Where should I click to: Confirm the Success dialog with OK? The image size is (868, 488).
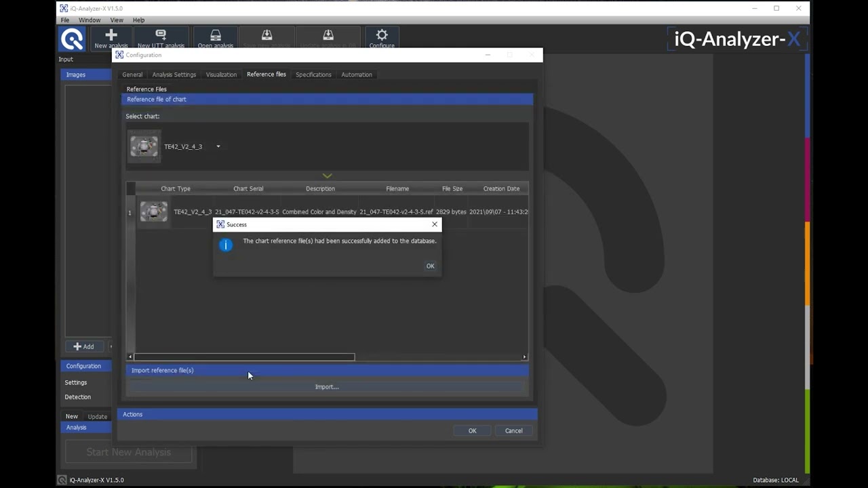[430, 266]
